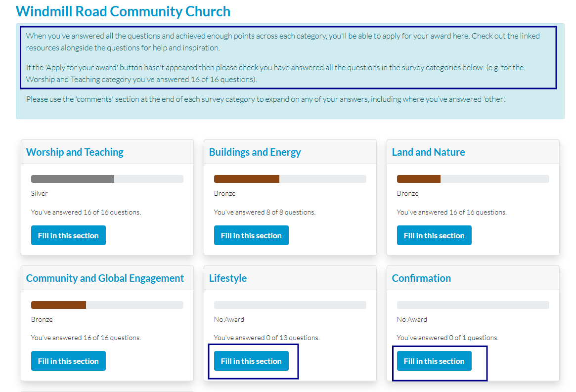The width and height of the screenshot is (576, 392).
Task: Select 'No Award' label under Lifestyle
Action: [x=229, y=319]
